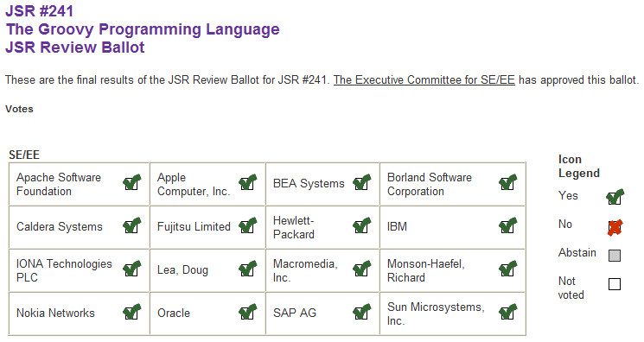
Task: Click the Monson-Haefel, Richard vote checkmark
Action: pos(508,269)
